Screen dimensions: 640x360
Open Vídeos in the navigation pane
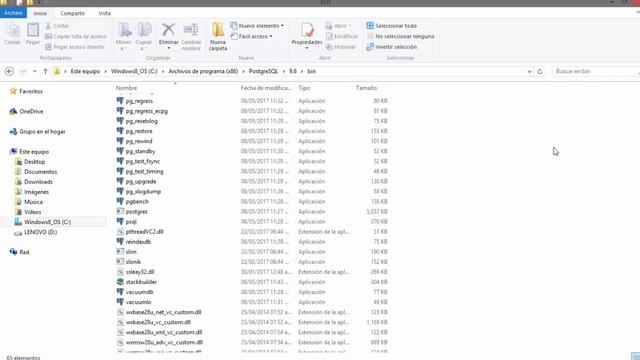[x=32, y=212]
